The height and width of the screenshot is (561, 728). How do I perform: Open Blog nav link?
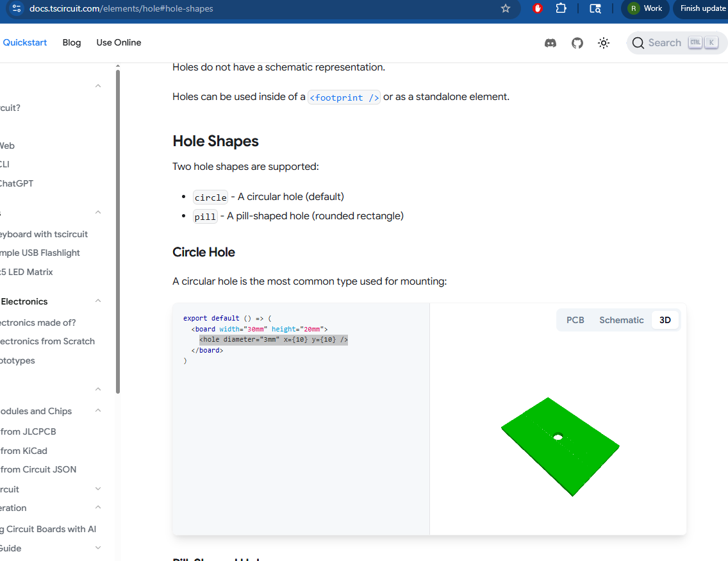tap(72, 42)
